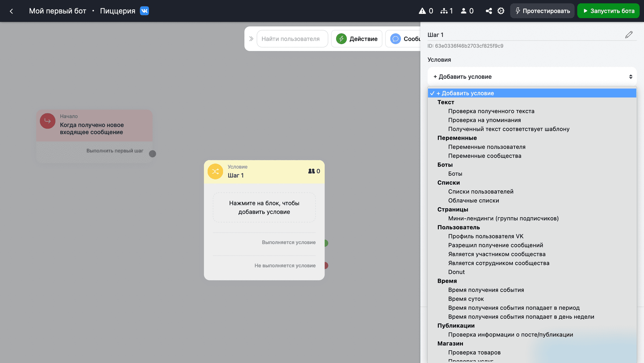Pick Является участником сообщества option
The image size is (644, 363).
[497, 254]
